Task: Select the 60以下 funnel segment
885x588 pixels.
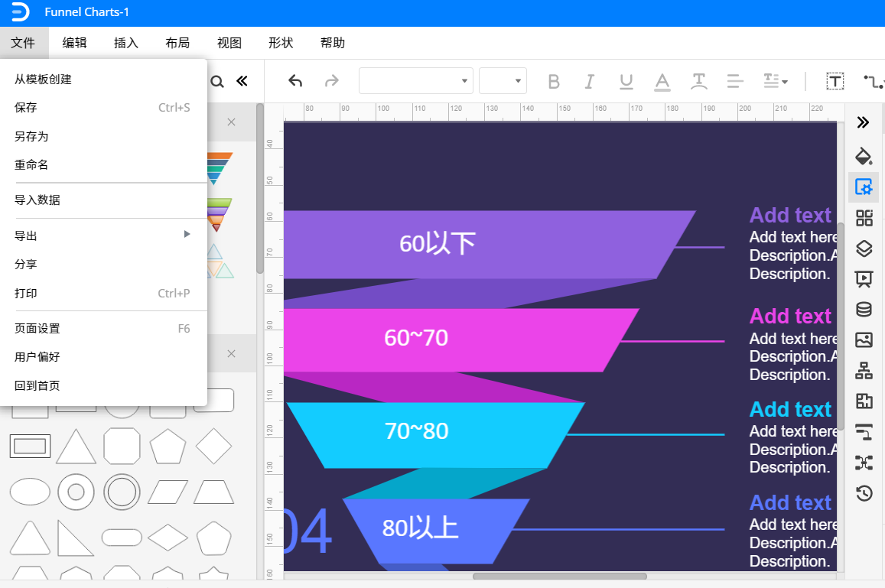Action: click(x=438, y=245)
